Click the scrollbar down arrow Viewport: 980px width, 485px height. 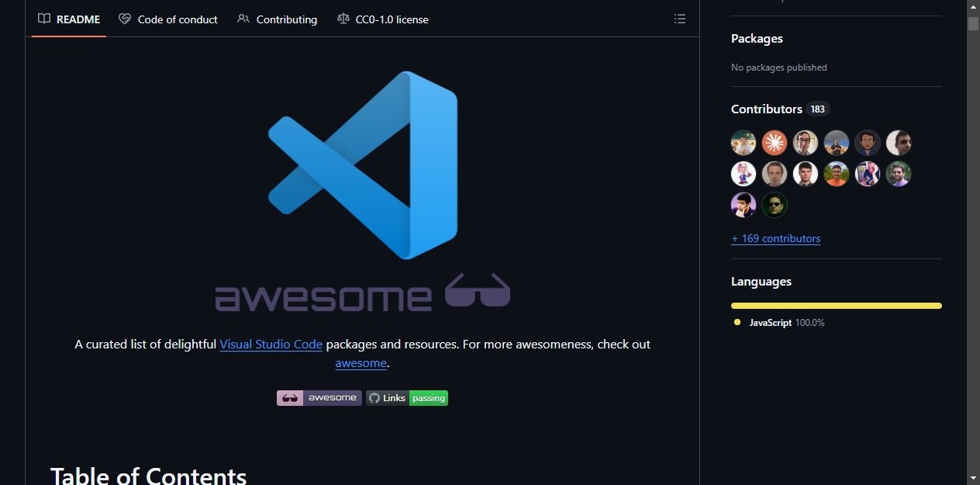tap(973, 478)
